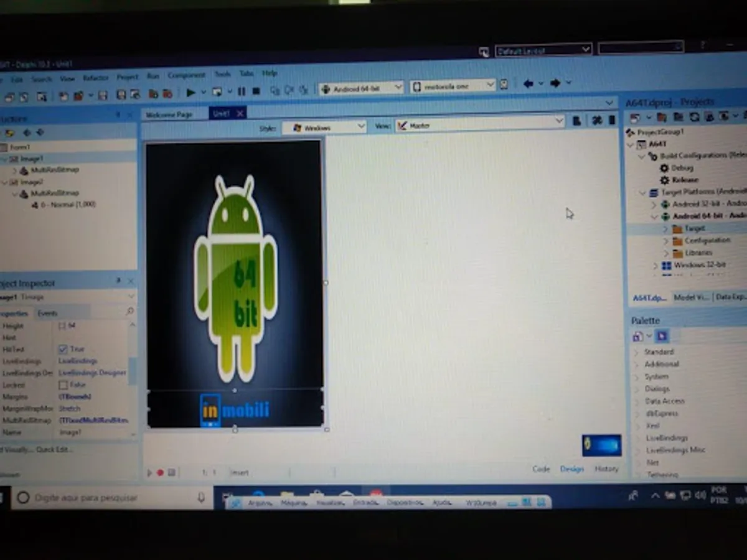Click the search magnifier in Object Inspector
The height and width of the screenshot is (560, 747).
[129, 311]
